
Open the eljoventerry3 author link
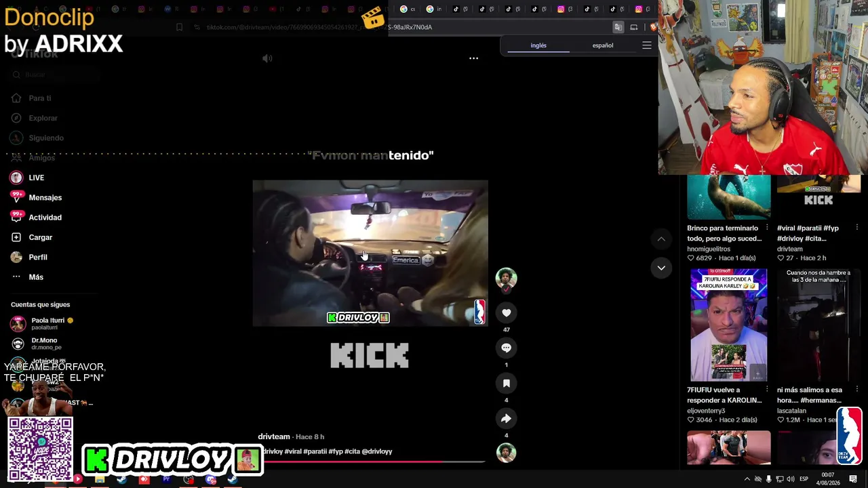click(x=706, y=411)
